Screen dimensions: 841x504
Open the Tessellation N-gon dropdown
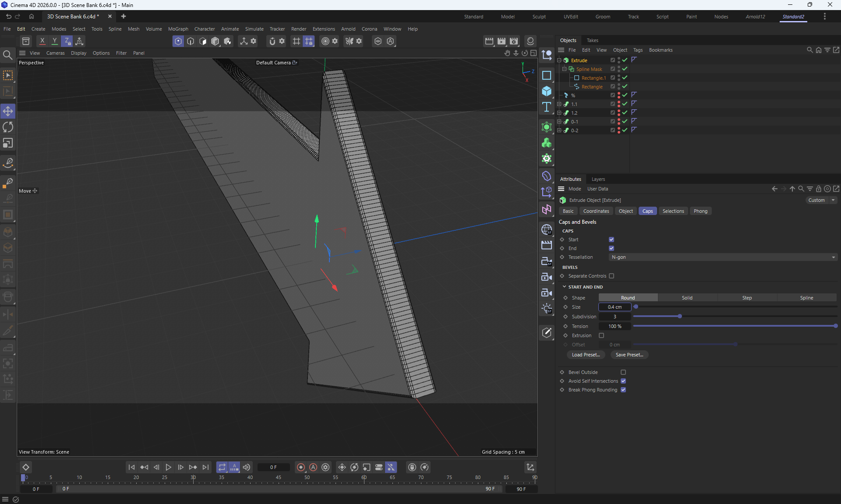tap(723, 257)
